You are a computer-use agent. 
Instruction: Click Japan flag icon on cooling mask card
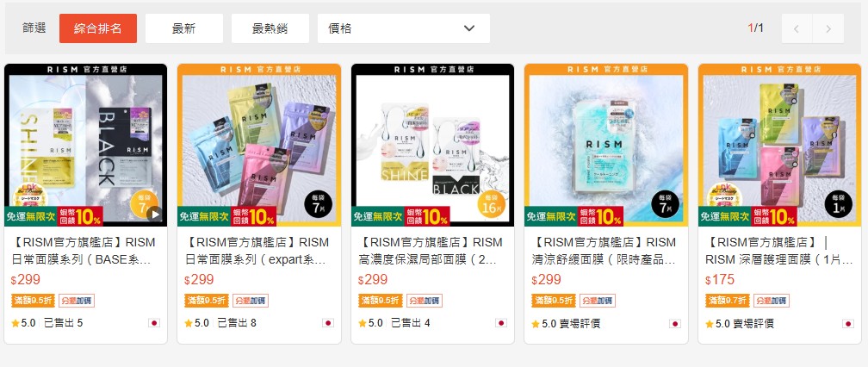[674, 323]
